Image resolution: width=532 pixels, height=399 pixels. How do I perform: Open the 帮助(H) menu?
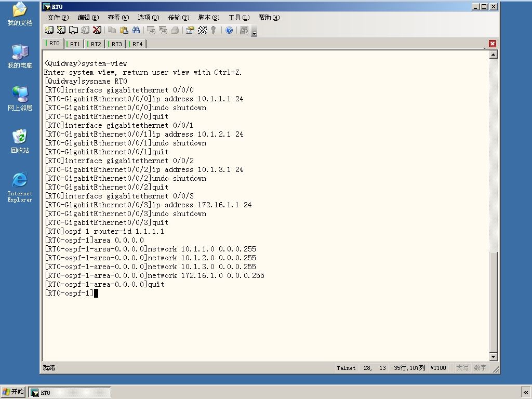[x=269, y=17]
